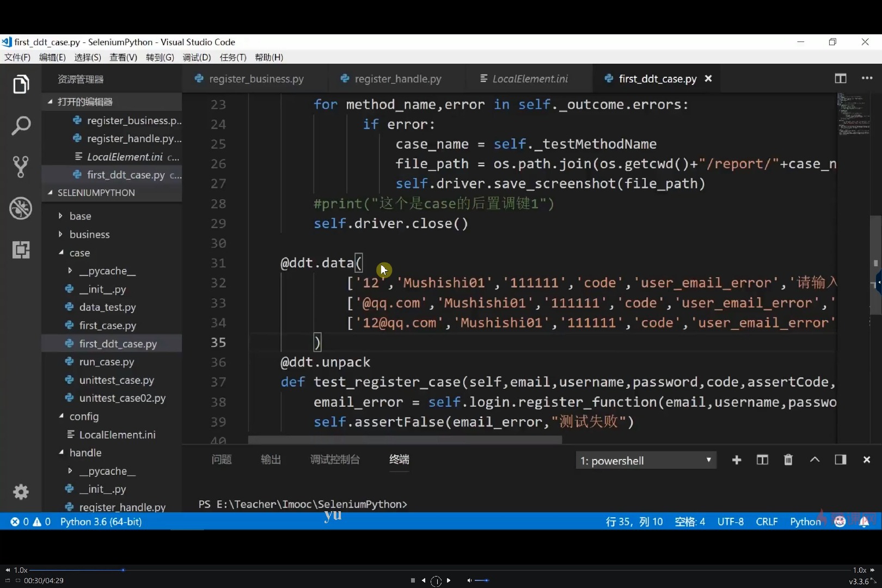The width and height of the screenshot is (882, 588).
Task: Expand __pycache__ folder under handle
Action: (70, 471)
